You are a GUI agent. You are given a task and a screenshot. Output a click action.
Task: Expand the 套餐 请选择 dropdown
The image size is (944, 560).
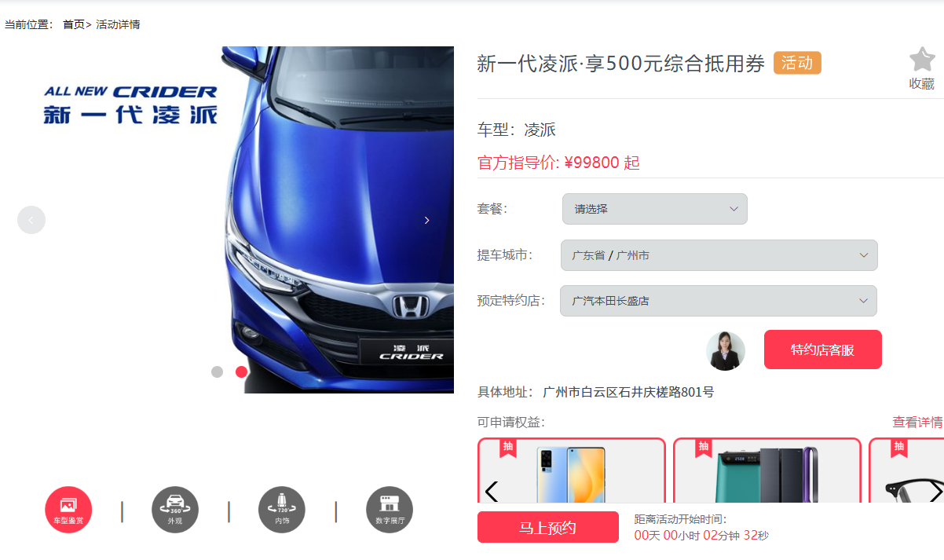[655, 209]
